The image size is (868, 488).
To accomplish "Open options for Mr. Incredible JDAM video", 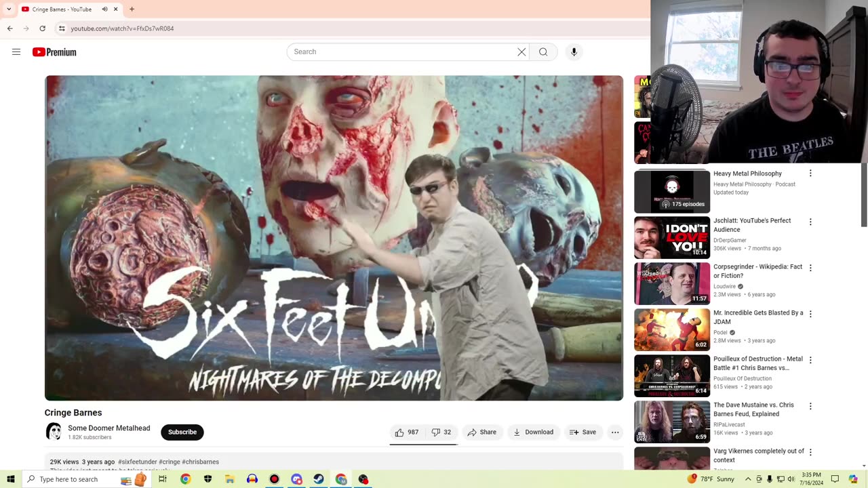I will pyautogui.click(x=810, y=314).
